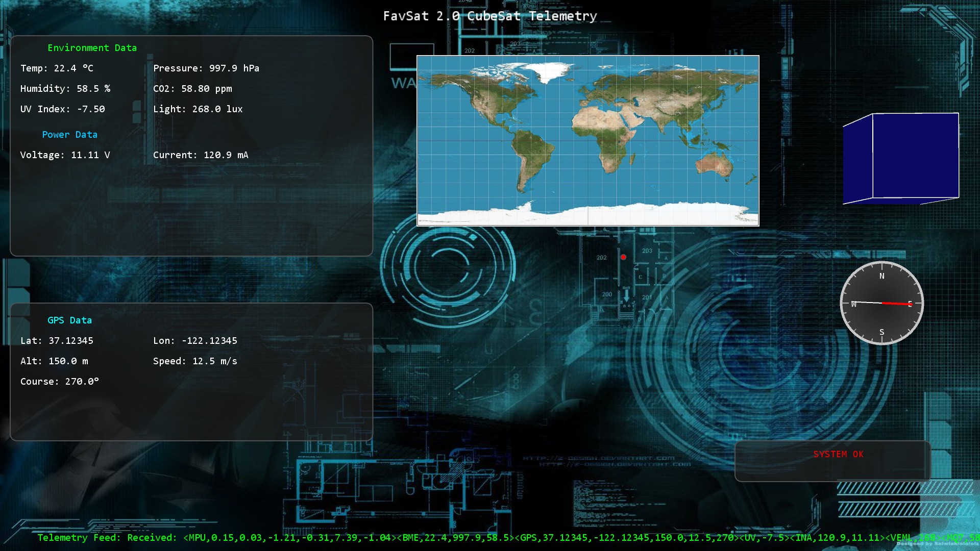Click the Telemetry Feed received data line

coord(508,538)
